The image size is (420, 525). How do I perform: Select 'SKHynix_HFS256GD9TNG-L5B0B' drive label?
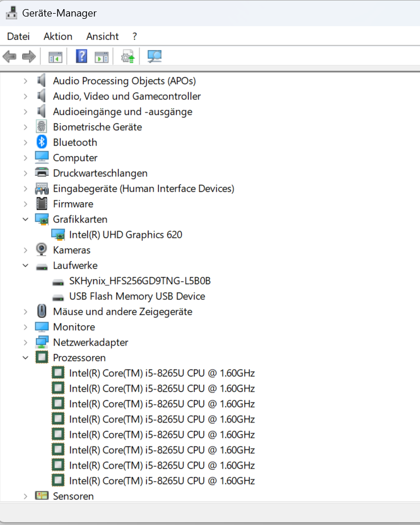140,281
